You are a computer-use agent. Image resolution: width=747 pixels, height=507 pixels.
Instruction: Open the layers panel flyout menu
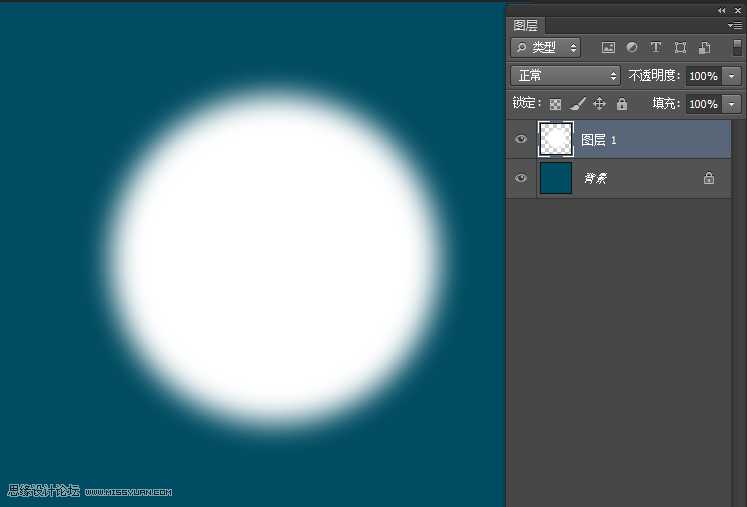pyautogui.click(x=736, y=26)
